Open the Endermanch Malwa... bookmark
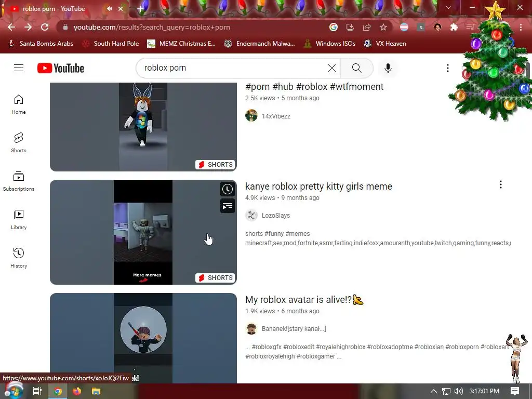This screenshot has height=399, width=532. click(260, 44)
